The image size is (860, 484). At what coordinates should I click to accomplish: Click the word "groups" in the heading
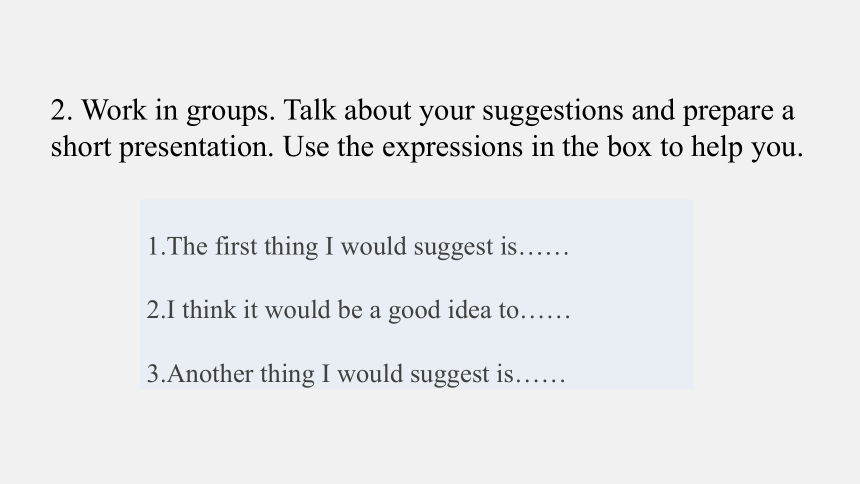coord(229,111)
